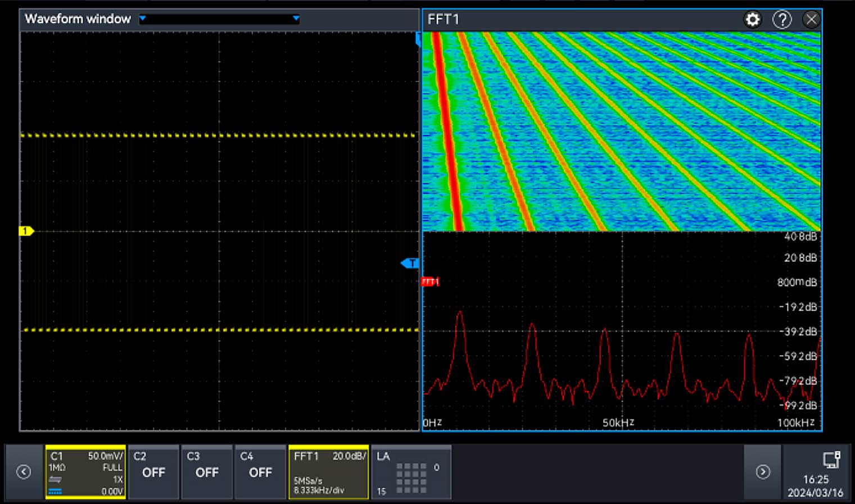The width and height of the screenshot is (855, 504).
Task: Select the red FFT1 trace label
Action: pyautogui.click(x=431, y=281)
